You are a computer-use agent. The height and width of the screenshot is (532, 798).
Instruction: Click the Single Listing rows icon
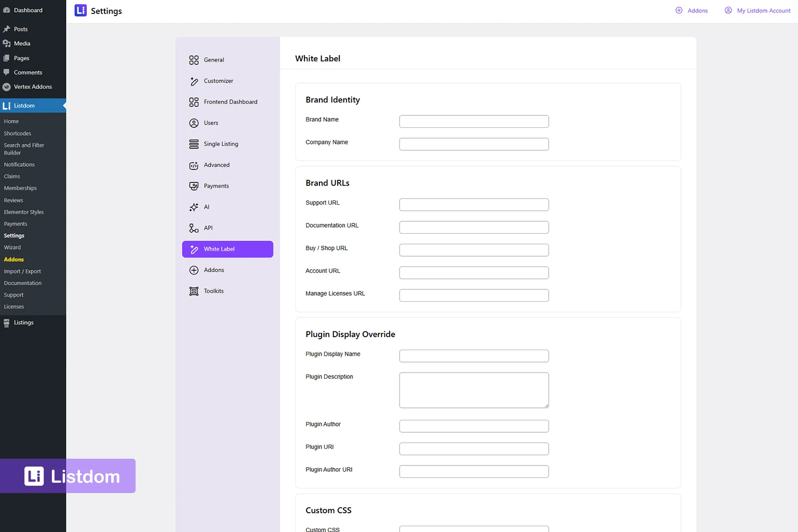tap(194, 144)
